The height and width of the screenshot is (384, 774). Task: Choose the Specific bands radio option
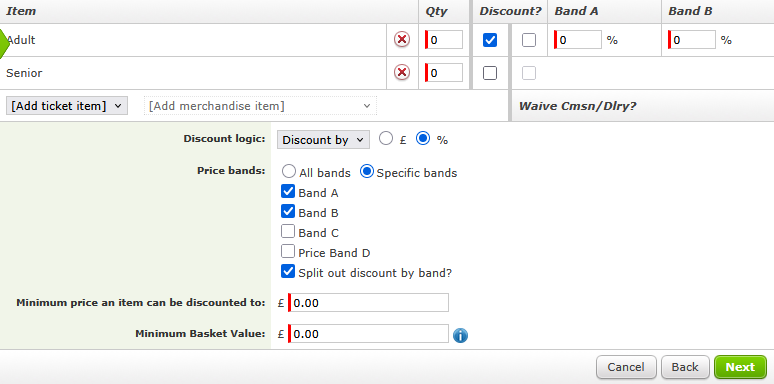pos(367,172)
